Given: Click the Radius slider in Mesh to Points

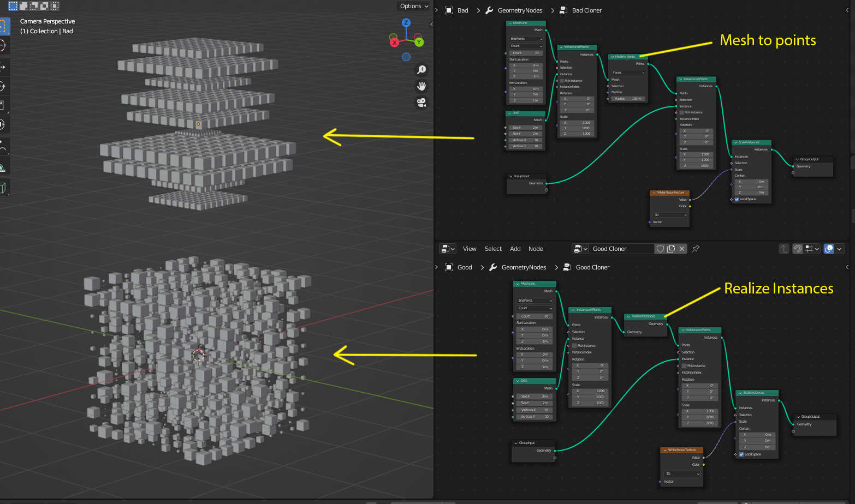Looking at the screenshot, I should click(x=628, y=99).
